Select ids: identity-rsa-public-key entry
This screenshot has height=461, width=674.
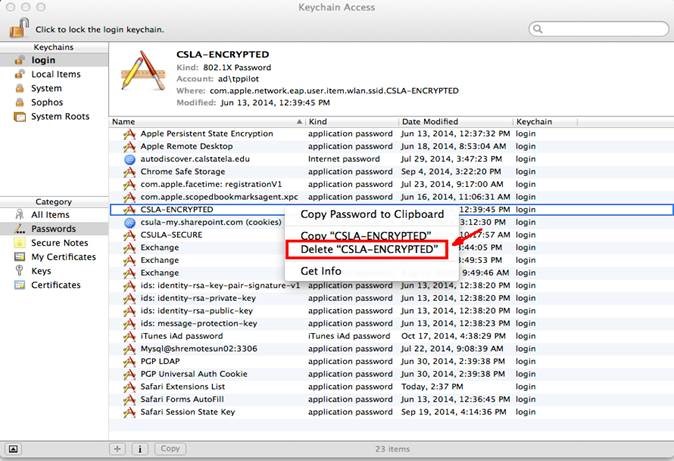point(391,310)
